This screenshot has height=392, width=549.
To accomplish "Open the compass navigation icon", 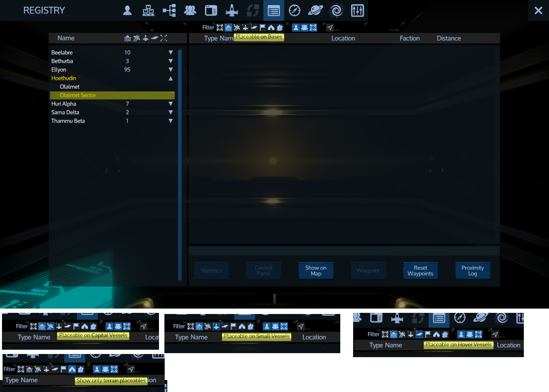I will coord(295,11).
